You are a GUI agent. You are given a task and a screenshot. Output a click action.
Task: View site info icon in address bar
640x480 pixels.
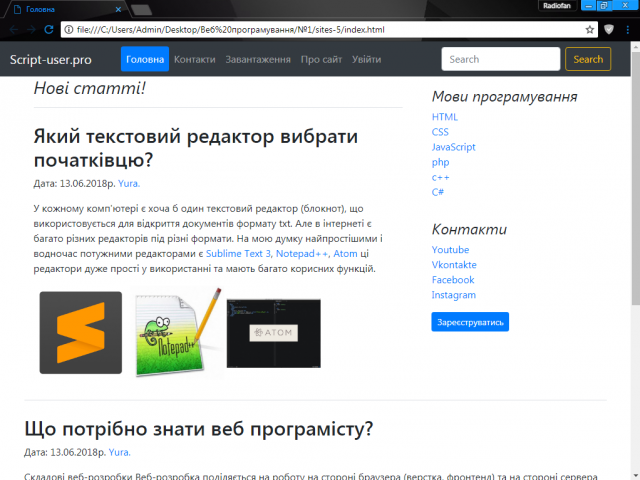69,29
